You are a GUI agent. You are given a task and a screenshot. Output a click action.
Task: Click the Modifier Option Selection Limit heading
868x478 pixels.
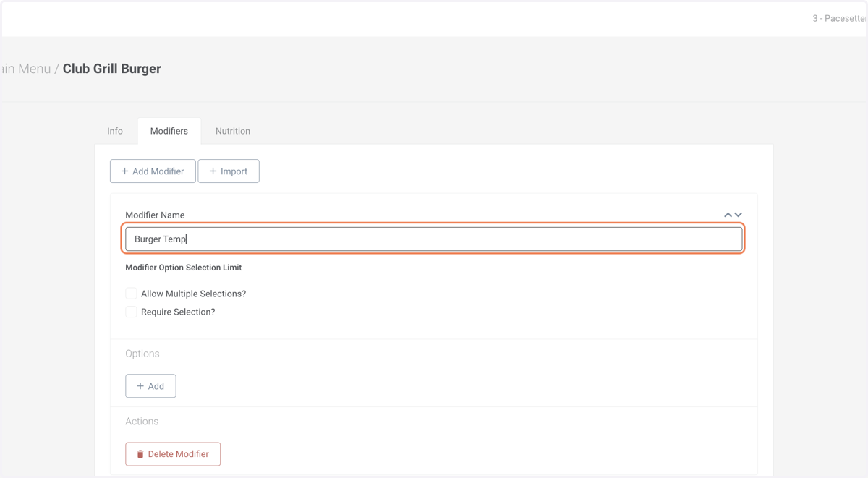point(184,268)
